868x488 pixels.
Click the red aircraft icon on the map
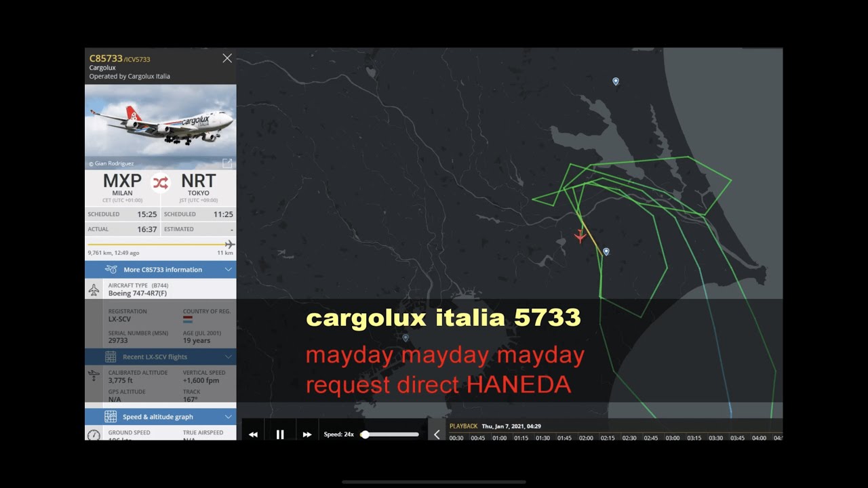[580, 236]
